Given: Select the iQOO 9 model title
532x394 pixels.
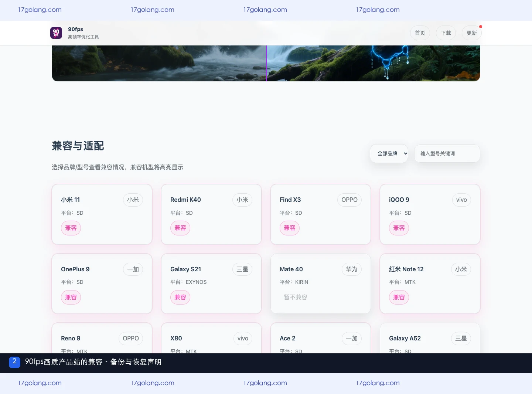Looking at the screenshot, I should coord(399,200).
